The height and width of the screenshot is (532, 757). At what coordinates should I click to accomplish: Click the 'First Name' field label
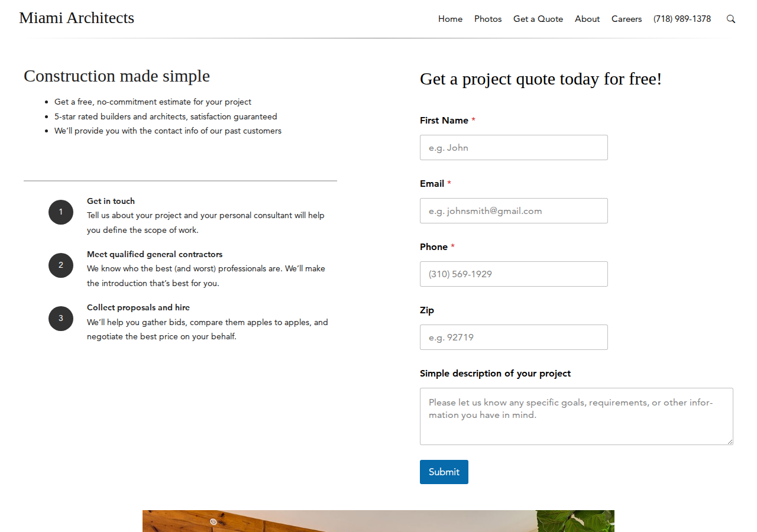coord(448,120)
